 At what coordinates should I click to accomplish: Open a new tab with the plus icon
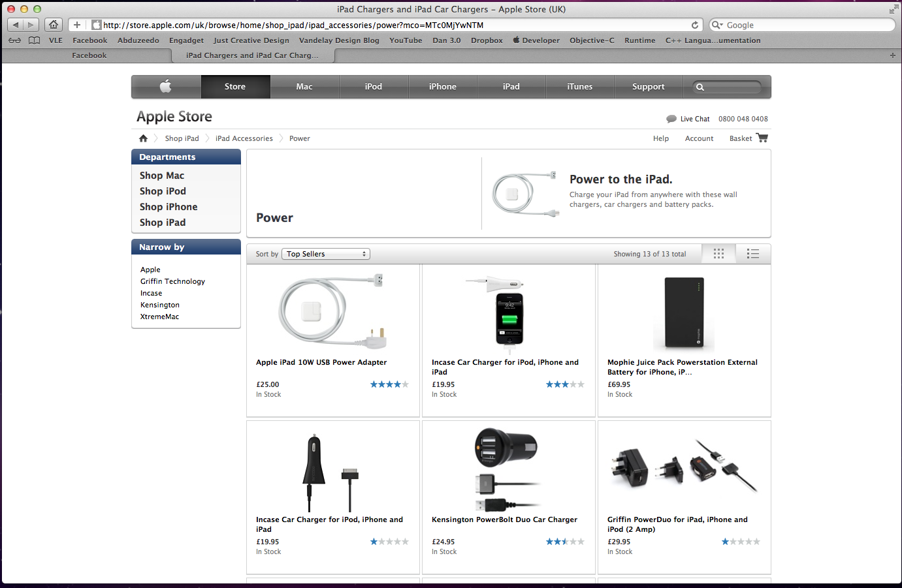892,55
